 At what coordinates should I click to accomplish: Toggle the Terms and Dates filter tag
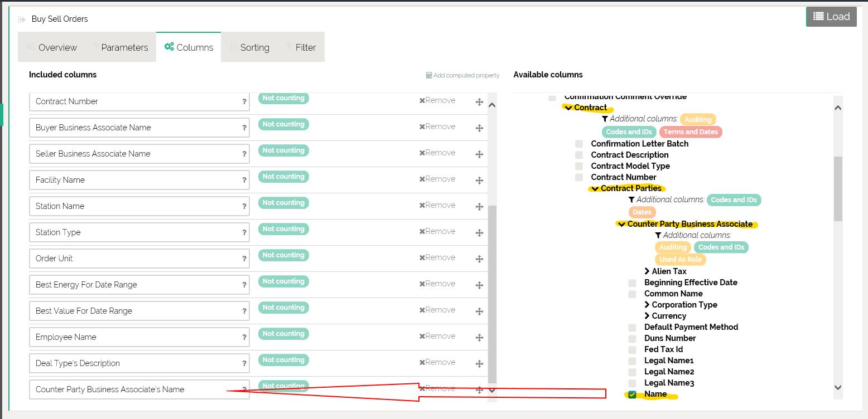(x=690, y=132)
